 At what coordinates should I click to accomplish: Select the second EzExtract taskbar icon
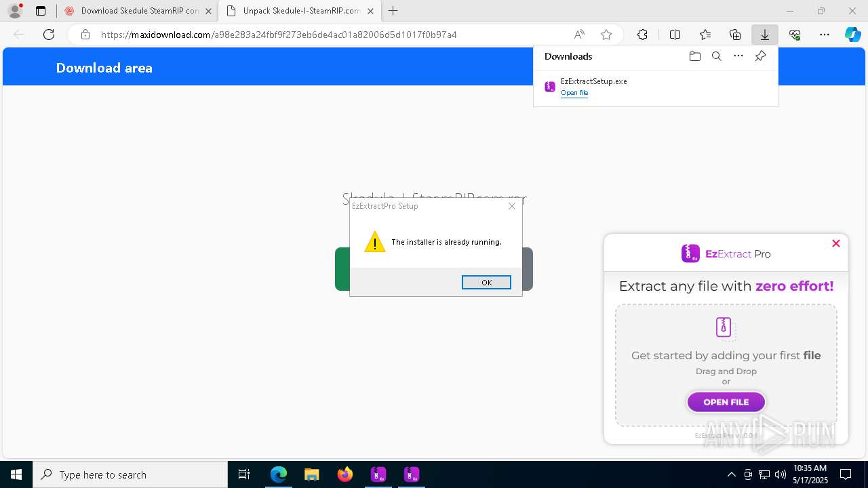coord(411,474)
